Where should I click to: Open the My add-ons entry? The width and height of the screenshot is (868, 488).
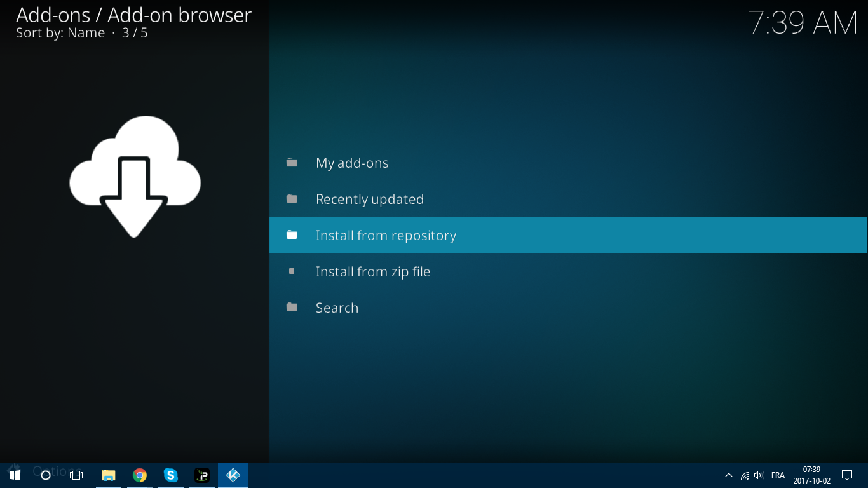click(x=352, y=163)
